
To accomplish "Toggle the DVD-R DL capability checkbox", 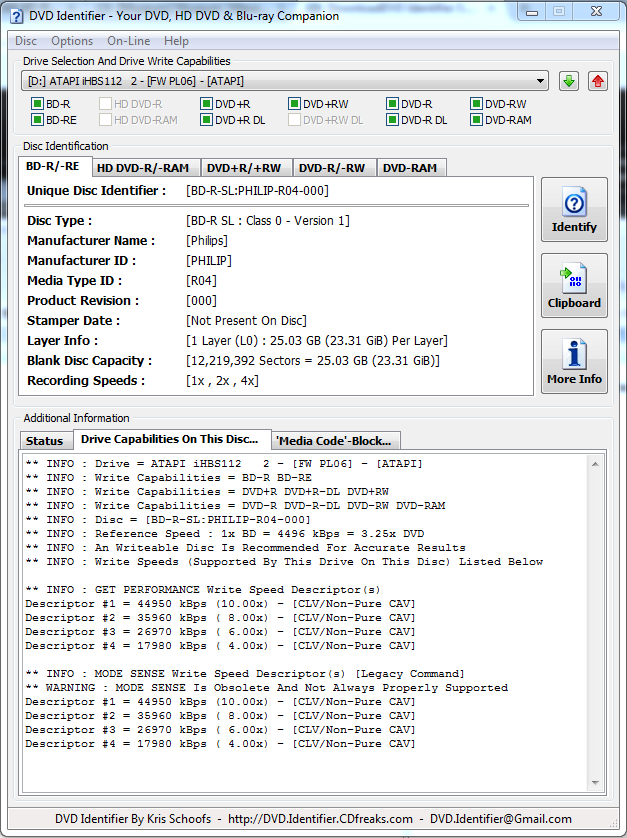I will click(x=392, y=120).
